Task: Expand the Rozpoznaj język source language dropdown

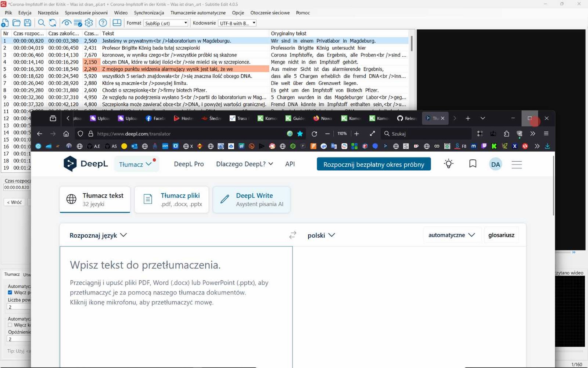Action: pyautogui.click(x=98, y=235)
